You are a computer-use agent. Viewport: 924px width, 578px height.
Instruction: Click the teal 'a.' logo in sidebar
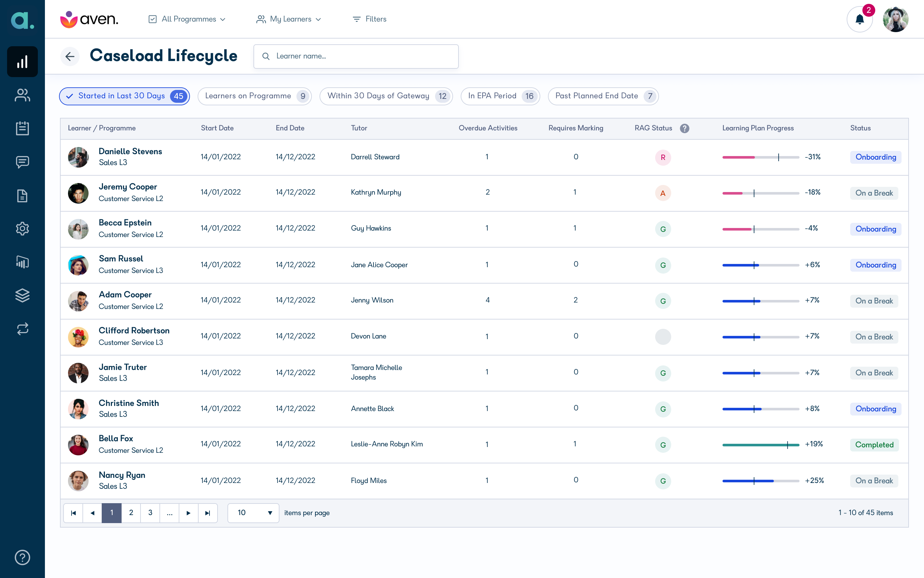coord(22,20)
